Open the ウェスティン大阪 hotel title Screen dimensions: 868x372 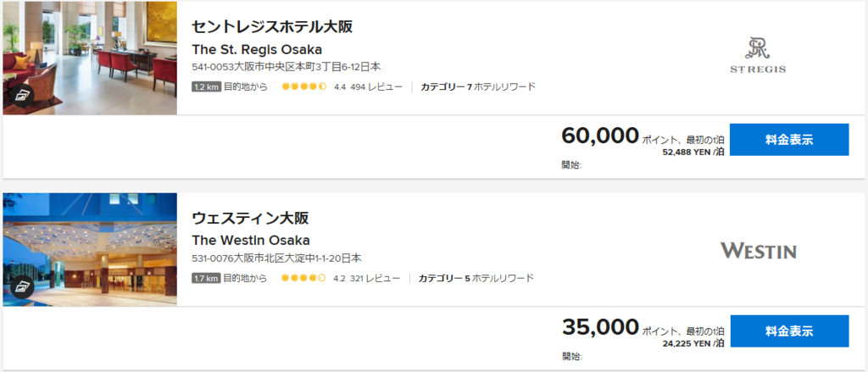click(x=250, y=218)
